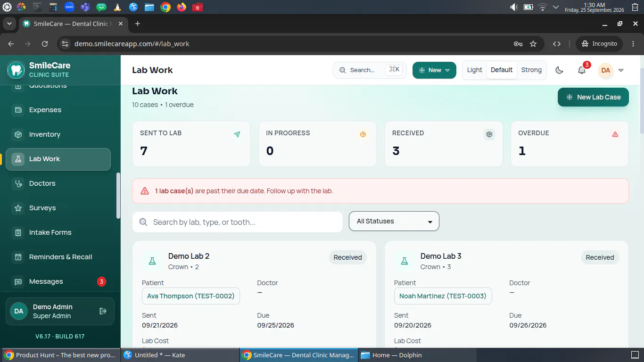Screen dimensions: 644x362
Task: Open Reminders & Recall in the sidebar
Action: point(58,257)
